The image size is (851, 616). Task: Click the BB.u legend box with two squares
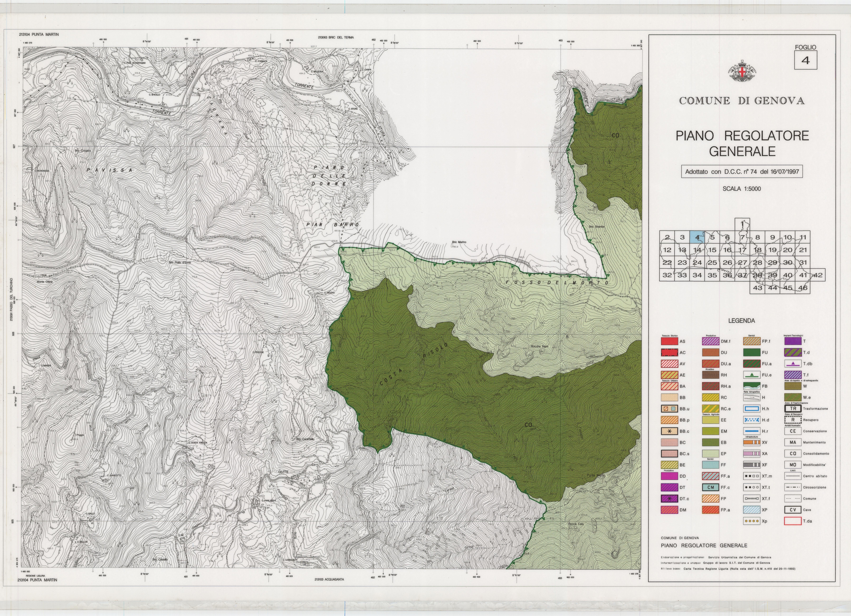coord(669,409)
